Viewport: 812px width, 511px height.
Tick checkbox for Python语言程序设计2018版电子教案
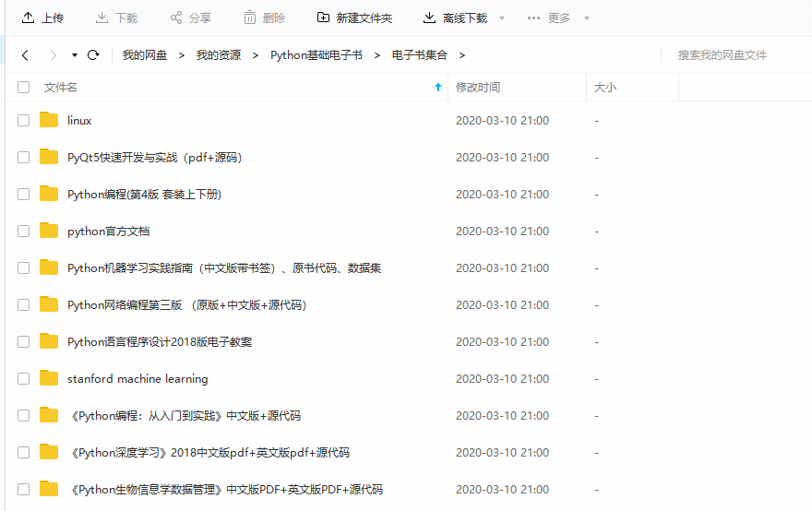(23, 341)
